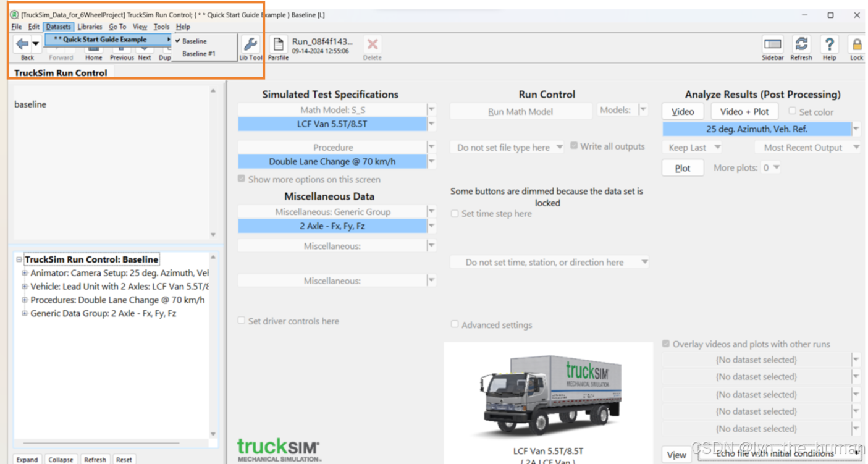Choose Quick Start Guide Example menu item
The width and height of the screenshot is (868, 464).
(109, 40)
